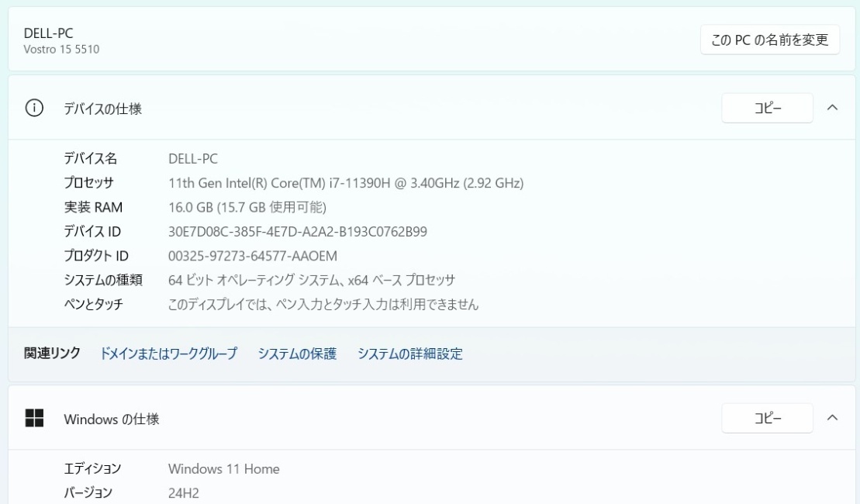Click the この PC の名前を変更 button
The height and width of the screenshot is (504, 860).
click(769, 40)
